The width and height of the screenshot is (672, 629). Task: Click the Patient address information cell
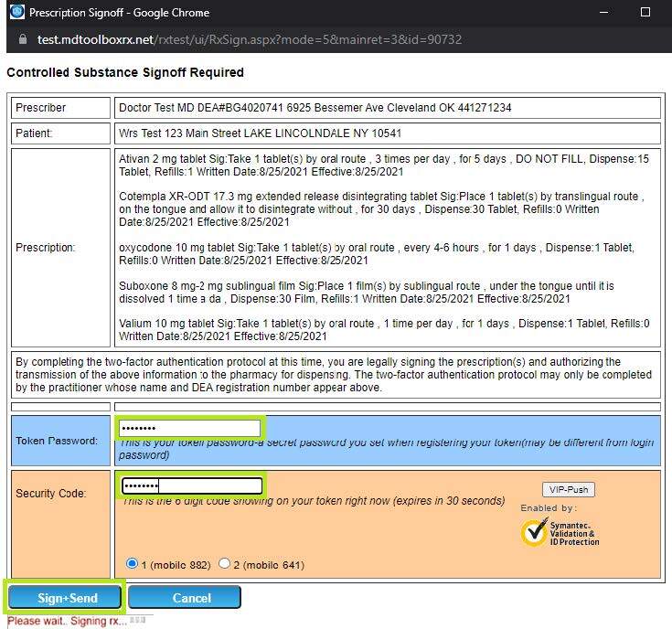pos(388,133)
